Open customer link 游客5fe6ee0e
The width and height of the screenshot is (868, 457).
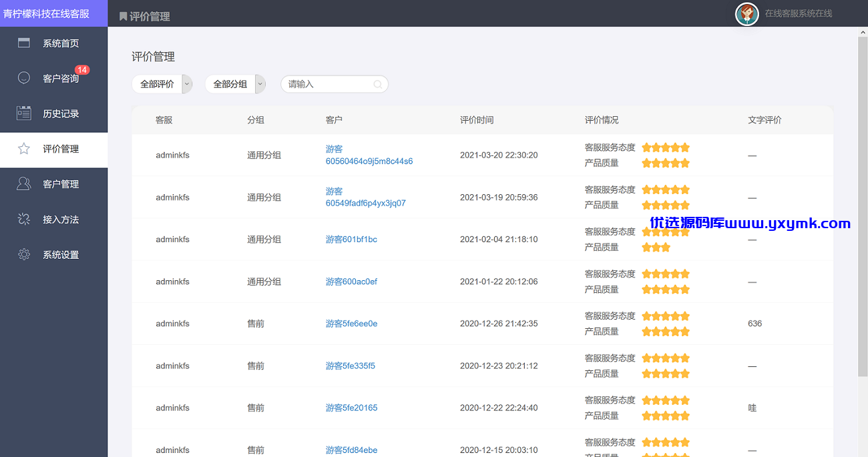351,324
